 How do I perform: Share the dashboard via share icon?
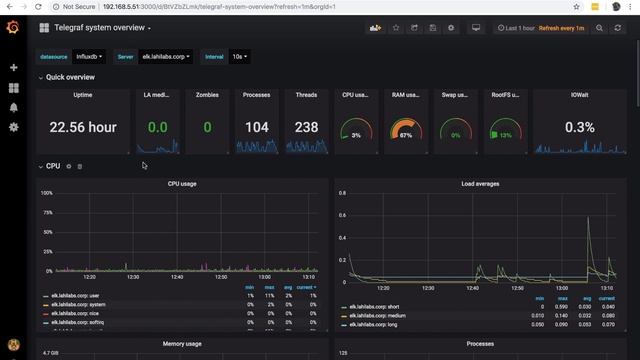tap(414, 28)
